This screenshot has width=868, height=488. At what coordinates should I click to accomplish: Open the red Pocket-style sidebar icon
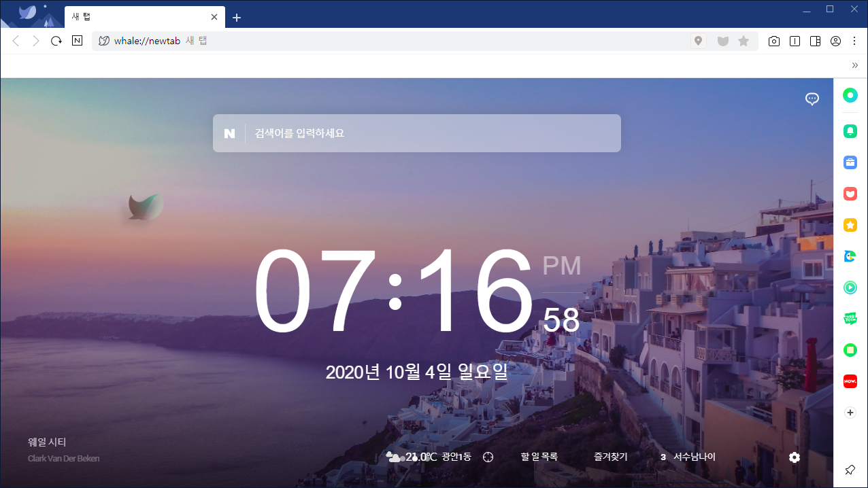click(x=850, y=194)
